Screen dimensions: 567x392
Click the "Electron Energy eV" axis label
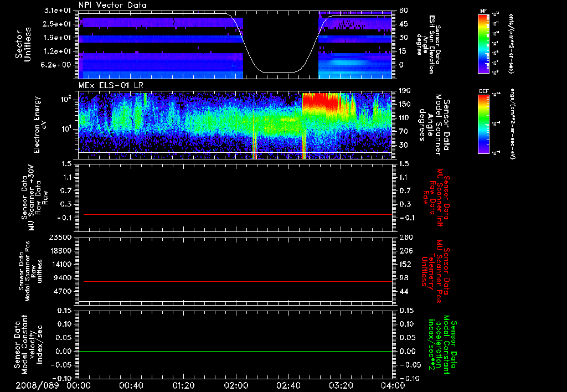coord(40,125)
